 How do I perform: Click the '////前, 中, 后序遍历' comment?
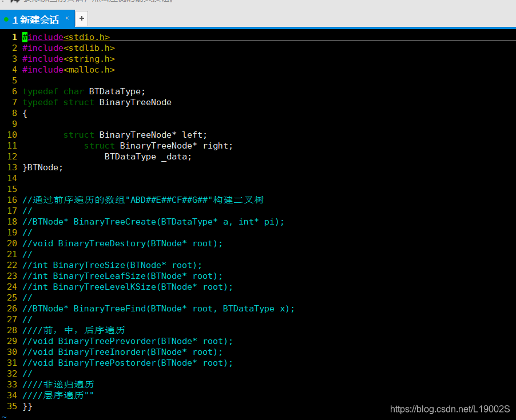point(74,330)
